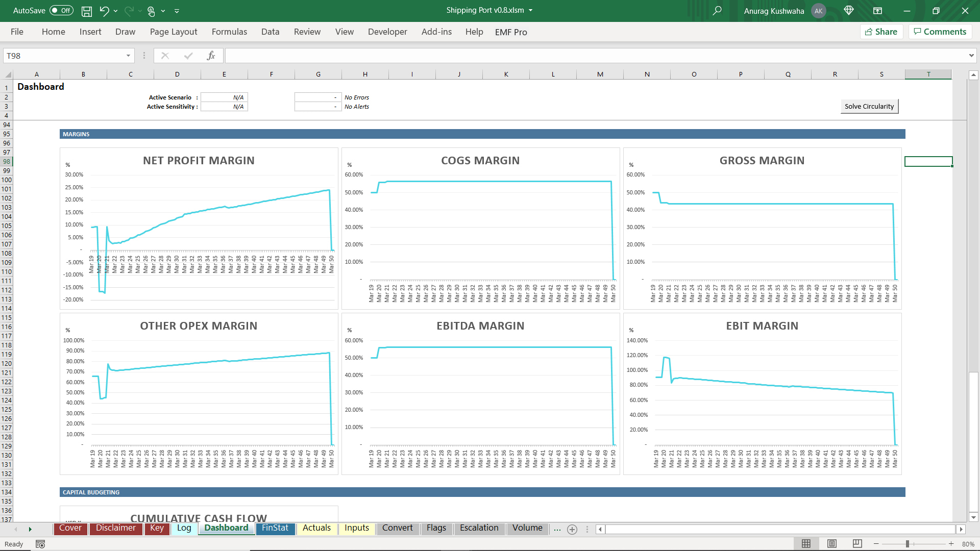Open the Customize Quick Access Toolbar dropdown
Viewport: 980px width, 551px height.
pyautogui.click(x=177, y=11)
